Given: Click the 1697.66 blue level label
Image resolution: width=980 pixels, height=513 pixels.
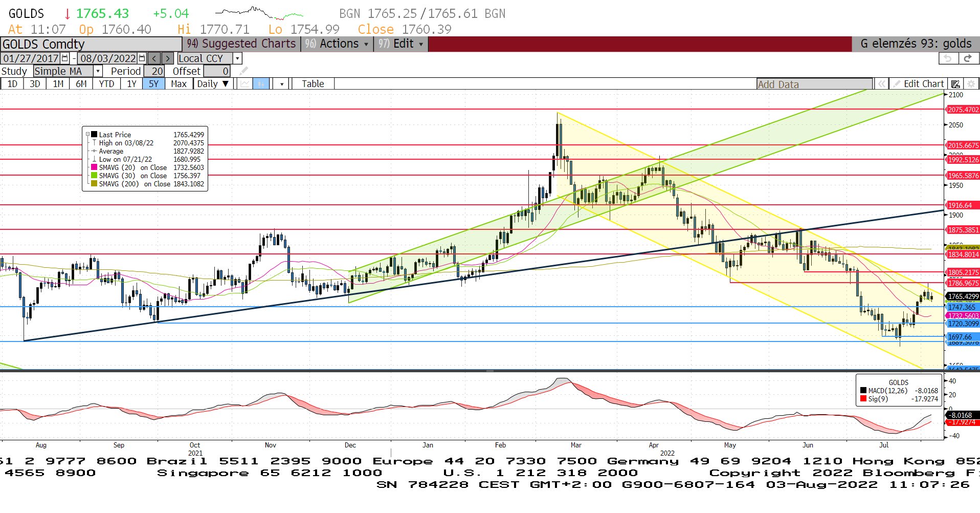Looking at the screenshot, I should pos(963,337).
